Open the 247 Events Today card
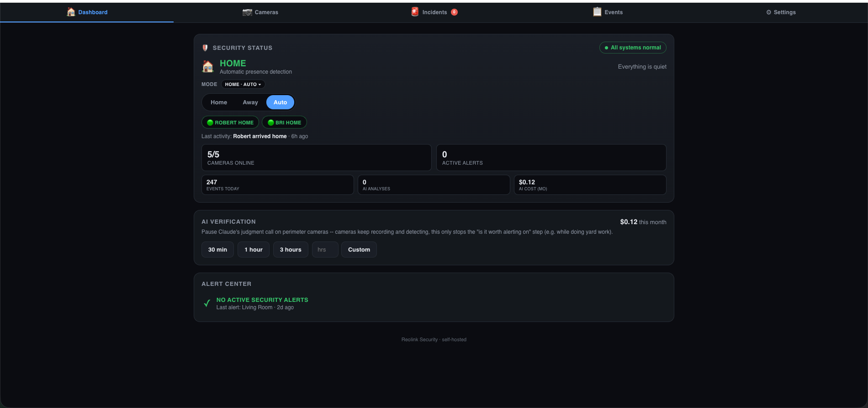Viewport: 868px width, 408px height. [x=277, y=185]
